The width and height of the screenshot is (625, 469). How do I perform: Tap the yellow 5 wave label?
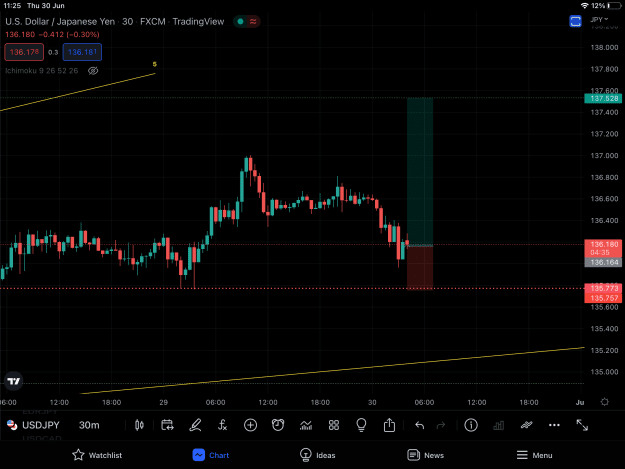point(155,64)
